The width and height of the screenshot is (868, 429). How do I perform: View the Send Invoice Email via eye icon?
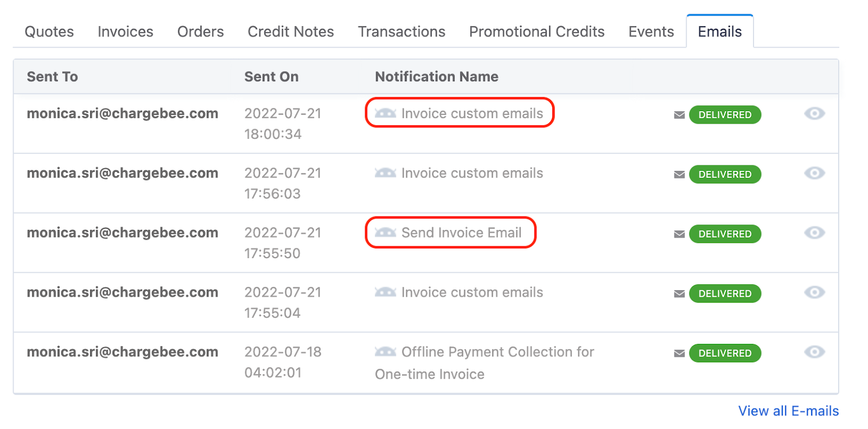[x=814, y=233]
